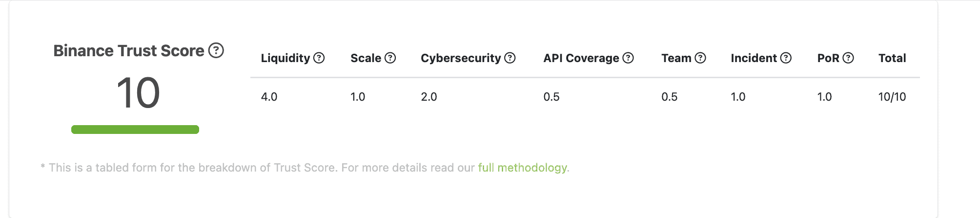Click the Scale help question mark icon
980x218 pixels.
[390, 58]
